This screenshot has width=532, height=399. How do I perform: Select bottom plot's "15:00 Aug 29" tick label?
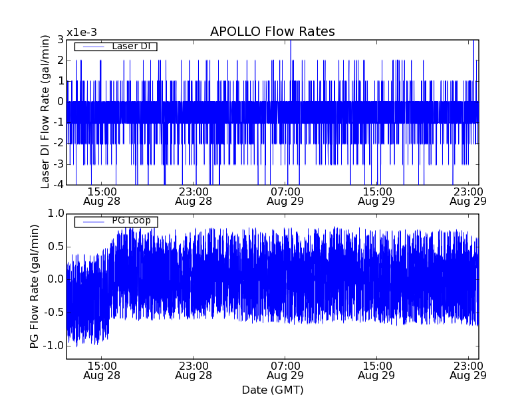click(x=377, y=370)
